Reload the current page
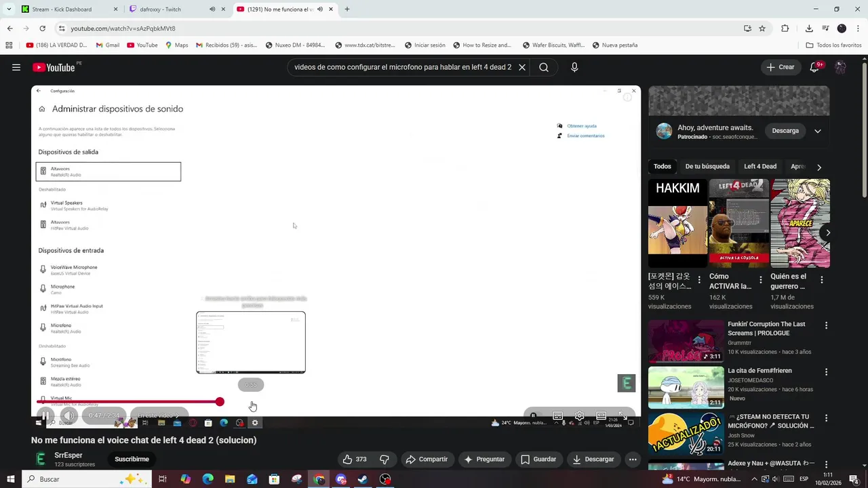This screenshot has height=488, width=868. coord(42,28)
